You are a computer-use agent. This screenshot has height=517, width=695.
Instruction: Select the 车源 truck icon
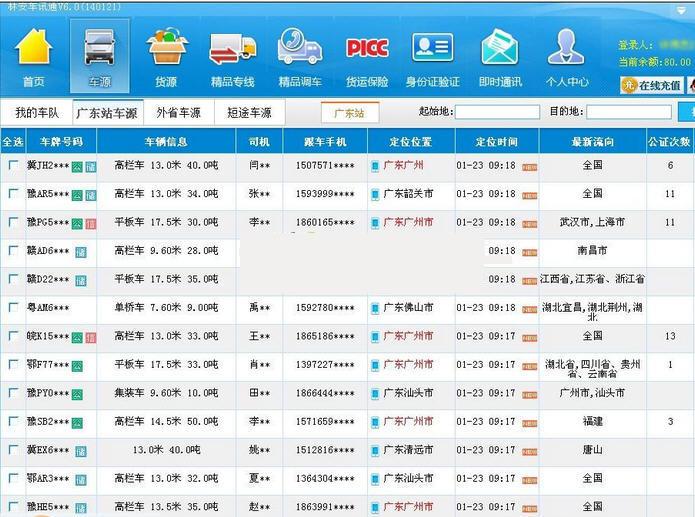click(x=99, y=57)
